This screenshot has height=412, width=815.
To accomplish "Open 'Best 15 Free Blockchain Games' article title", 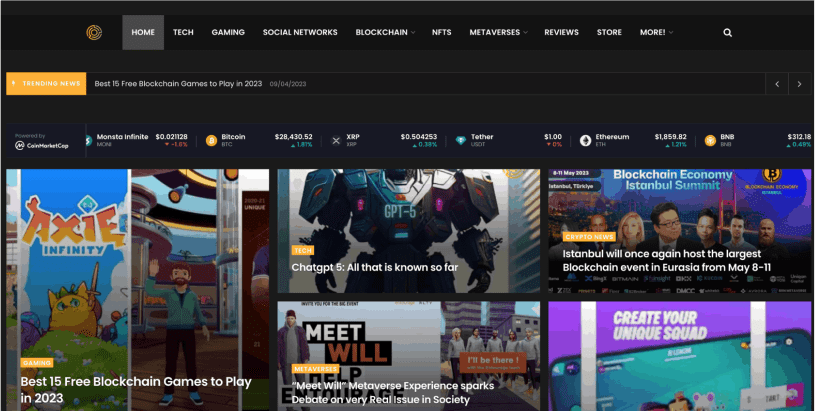I will (x=136, y=390).
